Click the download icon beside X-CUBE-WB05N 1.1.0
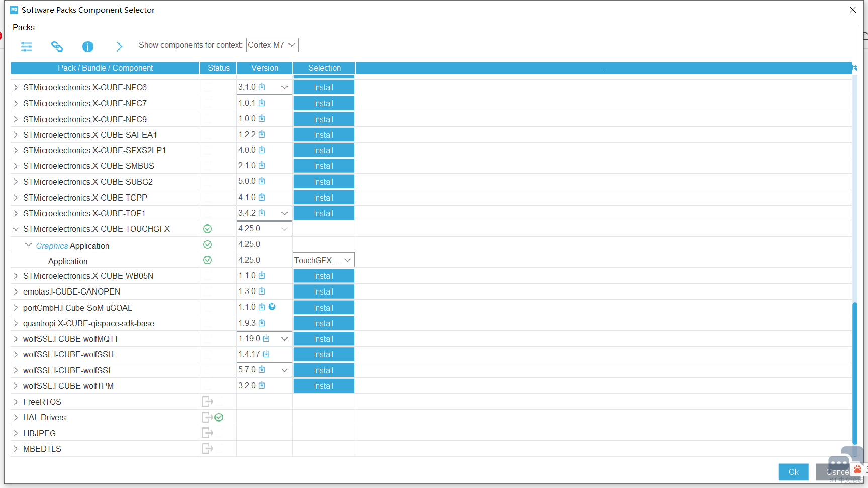The image size is (868, 488). [262, 276]
